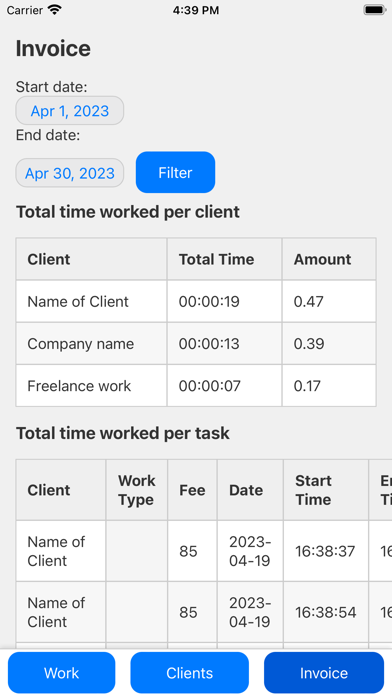This screenshot has width=392, height=696.
Task: Tap the Fee column header
Action: [x=192, y=490]
